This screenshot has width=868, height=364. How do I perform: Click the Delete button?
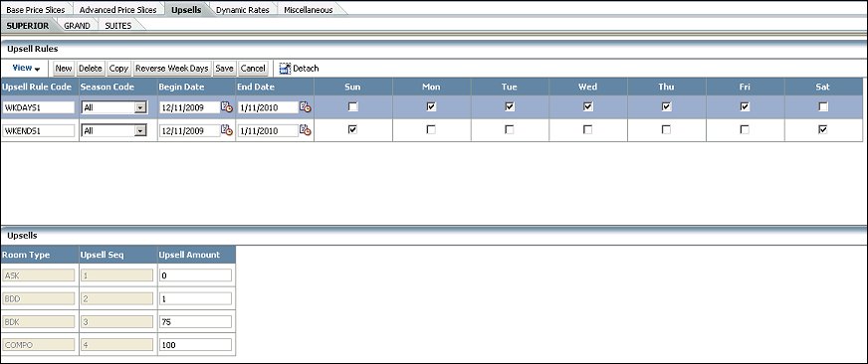[x=91, y=69]
